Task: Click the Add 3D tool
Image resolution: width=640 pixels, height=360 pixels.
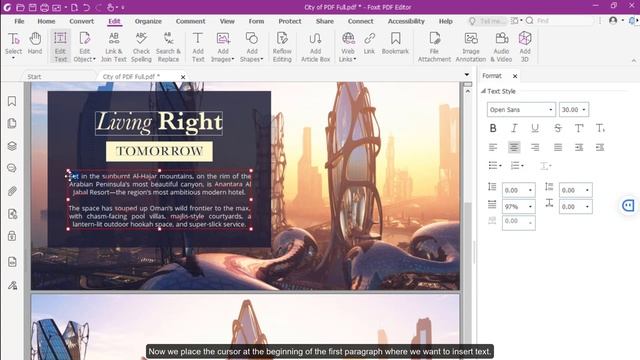Action: click(x=525, y=47)
